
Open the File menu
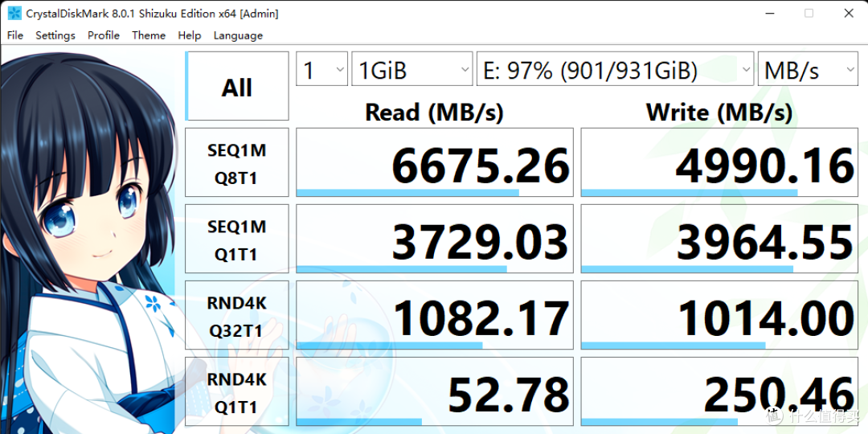[15, 35]
